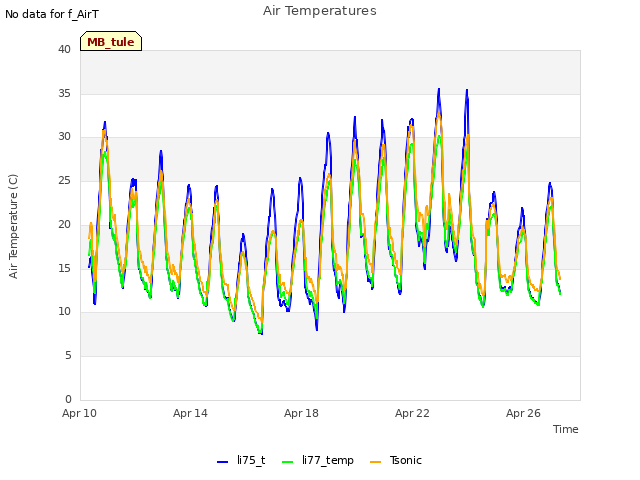Click the '5' y-axis tick label
640x480 pixels.
68,356
